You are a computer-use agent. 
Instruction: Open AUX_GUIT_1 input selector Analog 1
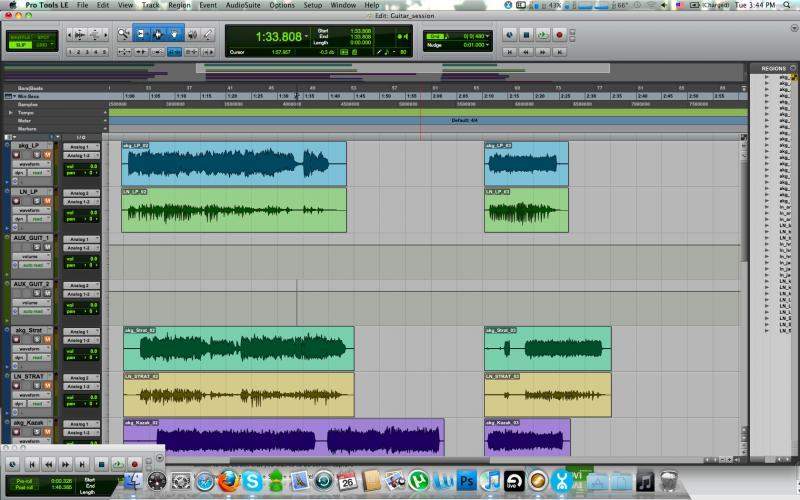[78, 240]
